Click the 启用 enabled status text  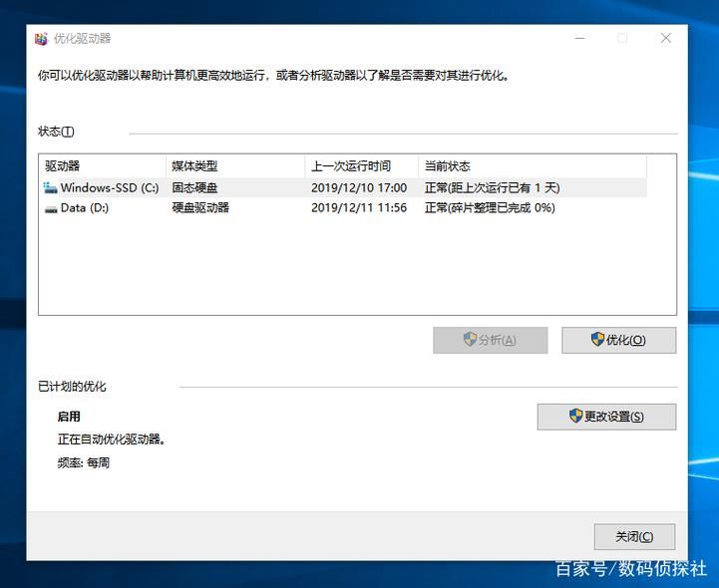tap(69, 417)
